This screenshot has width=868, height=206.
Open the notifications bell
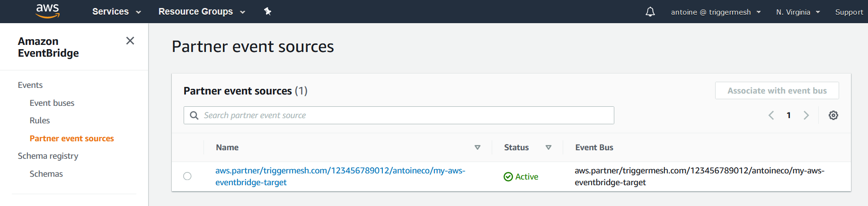point(650,12)
